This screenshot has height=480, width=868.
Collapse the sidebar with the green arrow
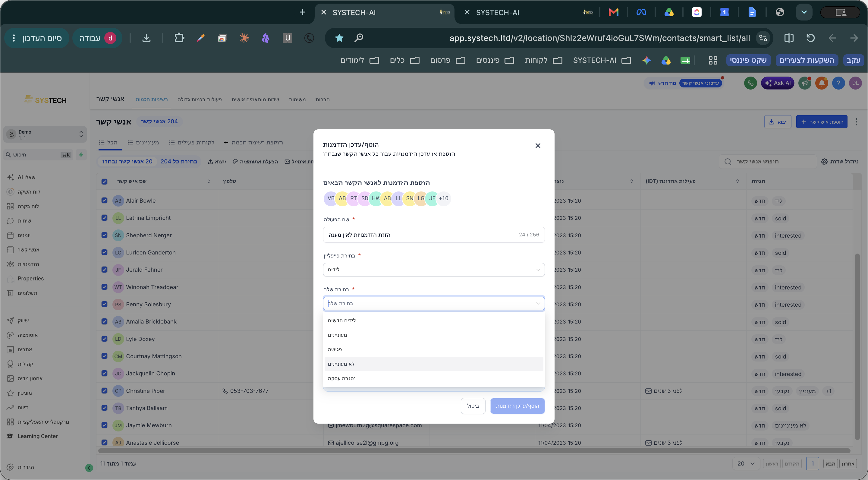tap(89, 468)
